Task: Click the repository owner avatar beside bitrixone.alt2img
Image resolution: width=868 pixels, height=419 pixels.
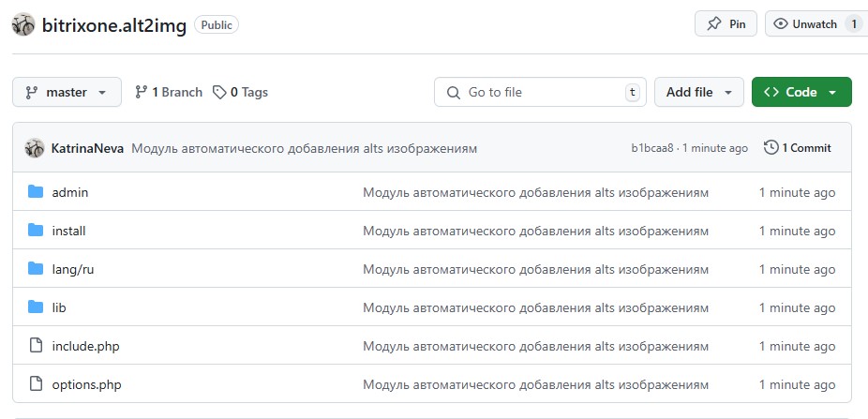Action: pos(23,24)
